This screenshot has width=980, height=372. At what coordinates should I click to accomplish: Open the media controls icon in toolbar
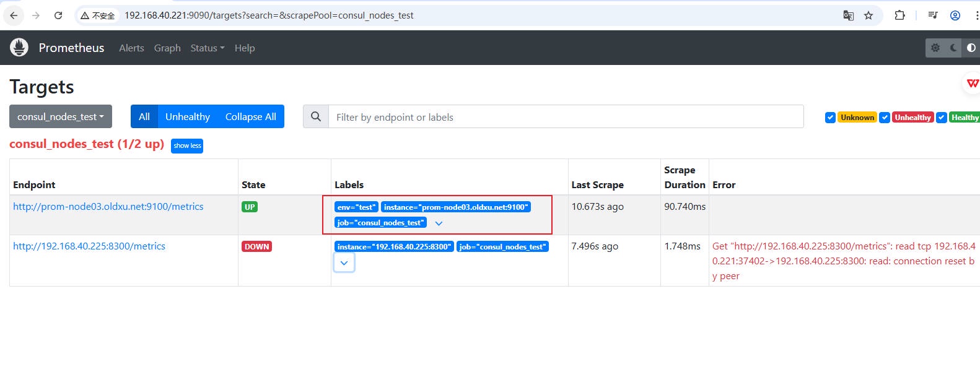(x=932, y=15)
